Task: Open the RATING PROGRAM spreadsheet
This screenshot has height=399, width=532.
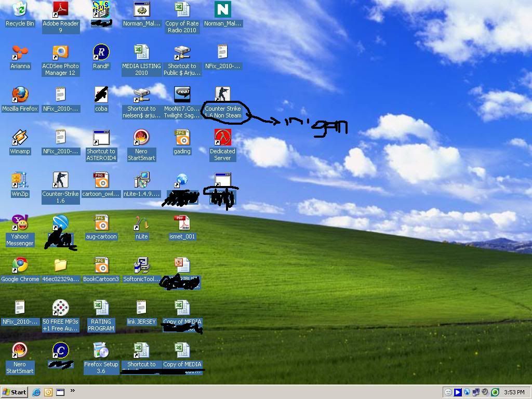Action: 101,315
